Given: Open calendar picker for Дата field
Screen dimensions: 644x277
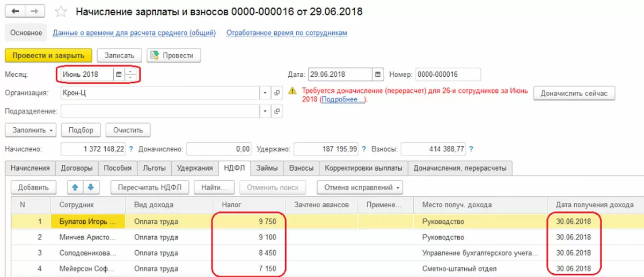Looking at the screenshot, I should click(378, 75).
